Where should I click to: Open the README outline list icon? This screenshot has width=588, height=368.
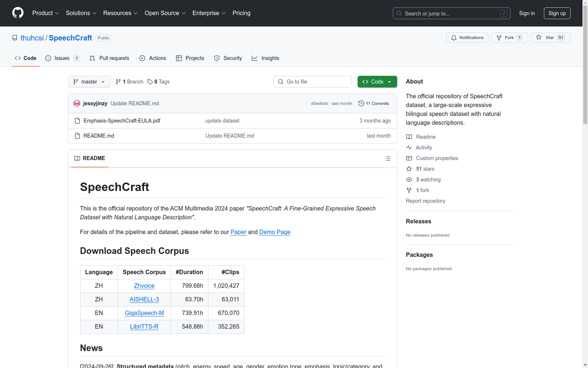click(x=387, y=159)
